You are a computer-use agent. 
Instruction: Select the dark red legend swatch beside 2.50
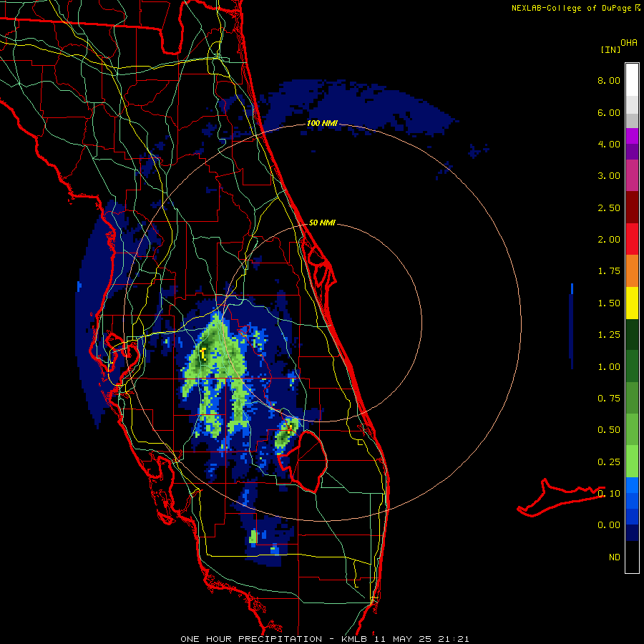point(632,208)
